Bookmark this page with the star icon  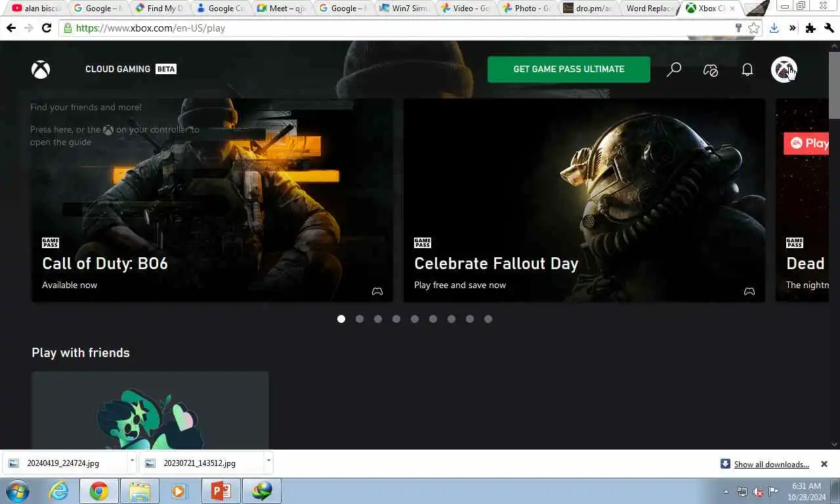754,28
